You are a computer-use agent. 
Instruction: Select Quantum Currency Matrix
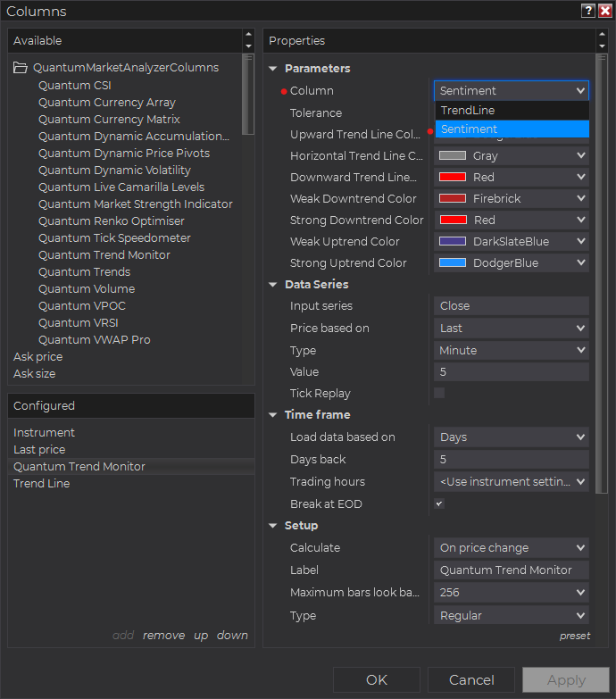109,119
